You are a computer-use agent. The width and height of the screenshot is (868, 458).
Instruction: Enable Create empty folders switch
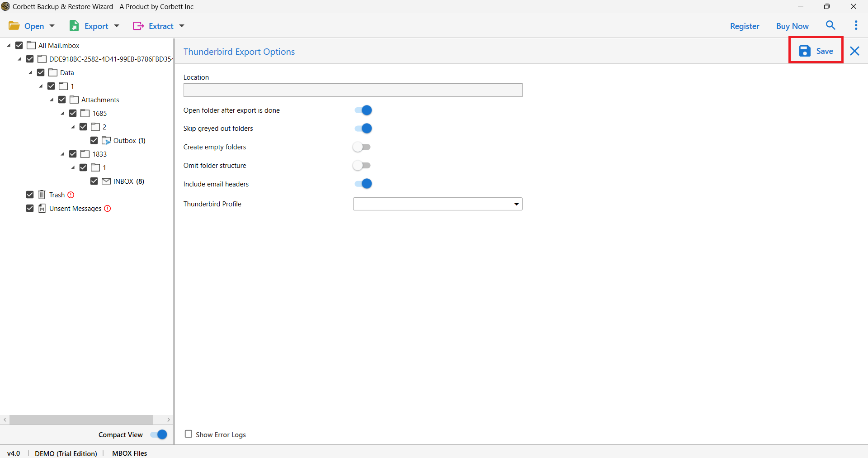point(362,147)
